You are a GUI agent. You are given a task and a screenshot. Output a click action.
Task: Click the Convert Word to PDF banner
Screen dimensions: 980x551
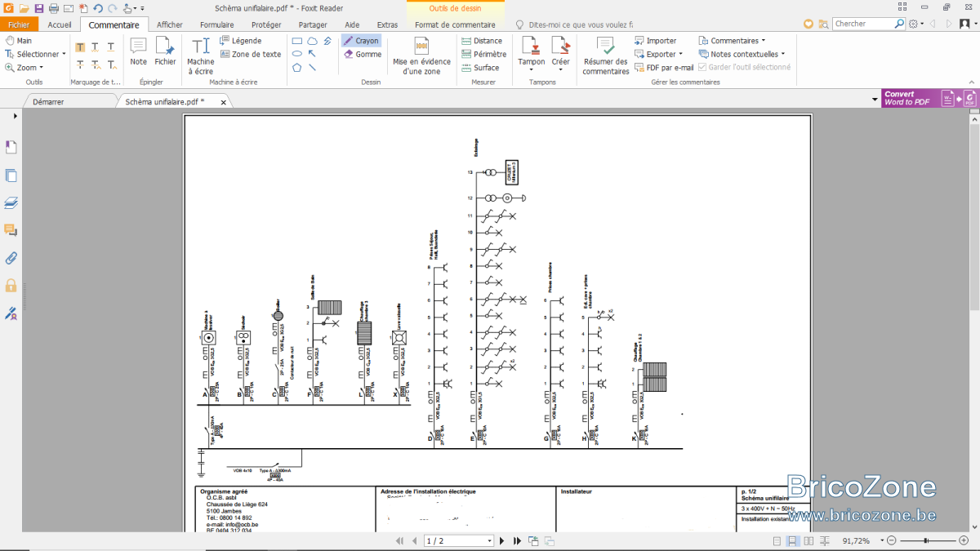[x=929, y=98]
